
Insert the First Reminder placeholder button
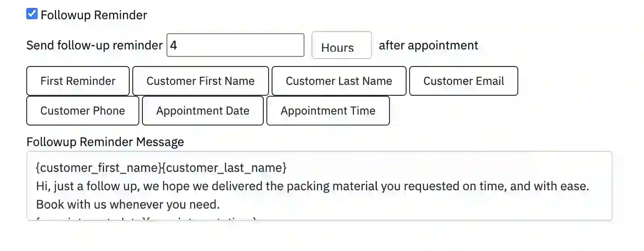tap(78, 81)
